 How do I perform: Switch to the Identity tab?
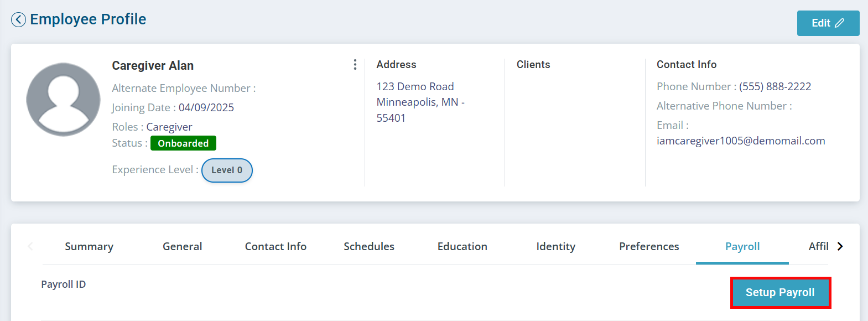point(555,247)
